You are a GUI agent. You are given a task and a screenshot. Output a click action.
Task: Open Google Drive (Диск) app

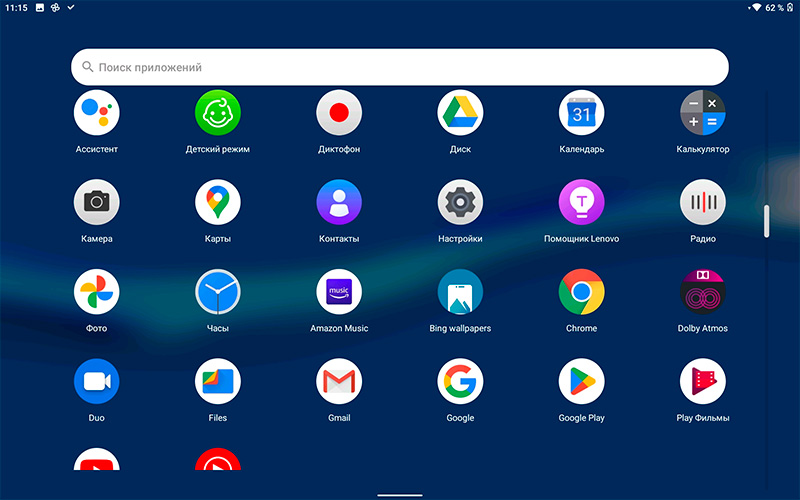coord(460,113)
